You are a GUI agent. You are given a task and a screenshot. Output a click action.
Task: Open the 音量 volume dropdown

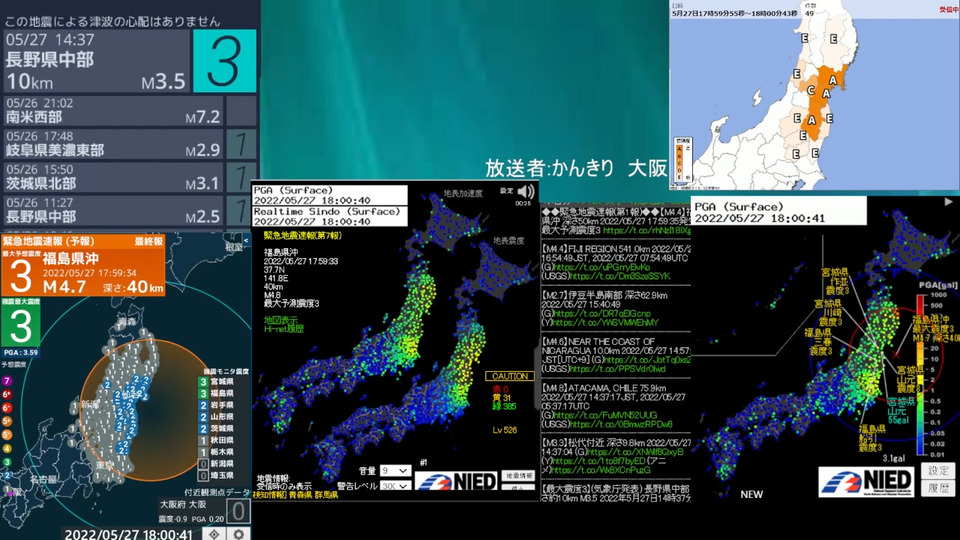tap(395, 471)
